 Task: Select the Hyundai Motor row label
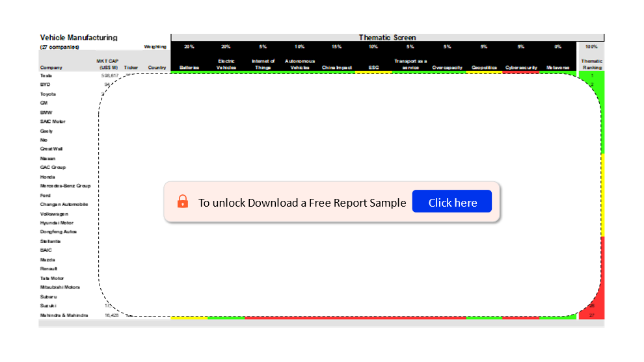[57, 223]
